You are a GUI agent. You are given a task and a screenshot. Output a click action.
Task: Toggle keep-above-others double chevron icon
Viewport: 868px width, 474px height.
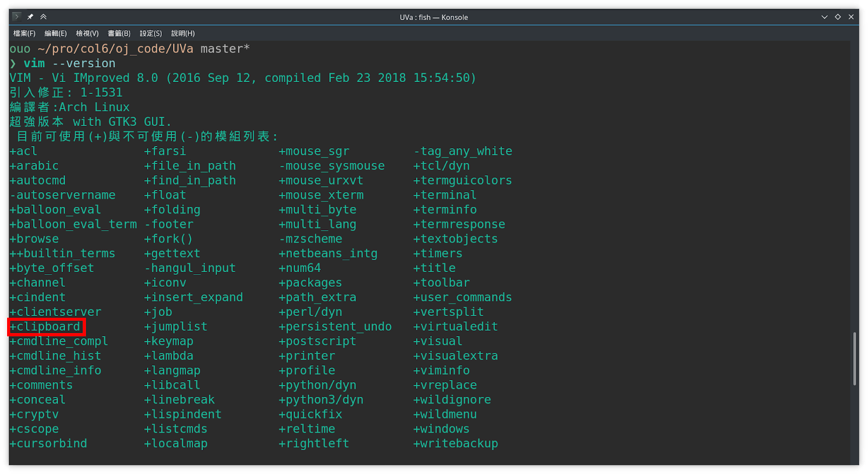coord(43,17)
